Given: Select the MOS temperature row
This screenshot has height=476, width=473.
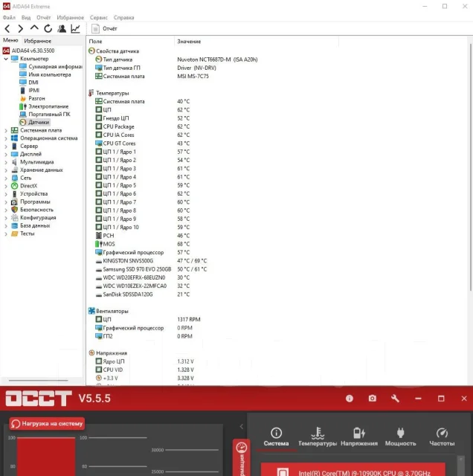Looking at the screenshot, I should click(143, 244).
